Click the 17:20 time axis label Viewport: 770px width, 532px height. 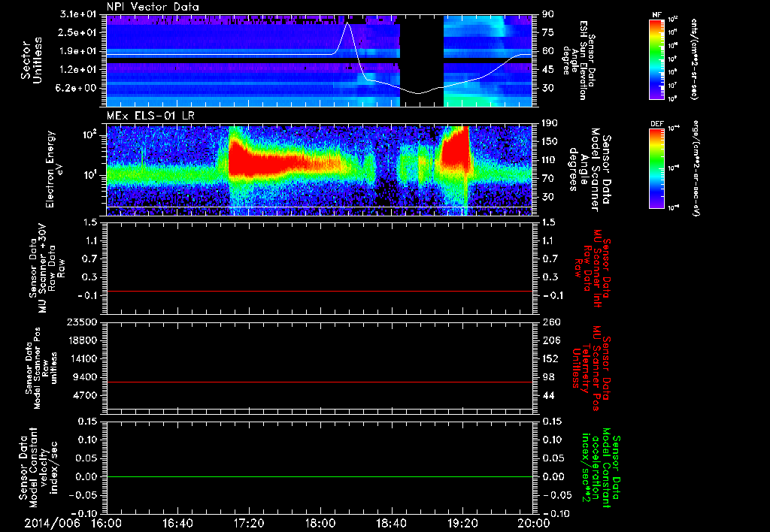pyautogui.click(x=249, y=523)
